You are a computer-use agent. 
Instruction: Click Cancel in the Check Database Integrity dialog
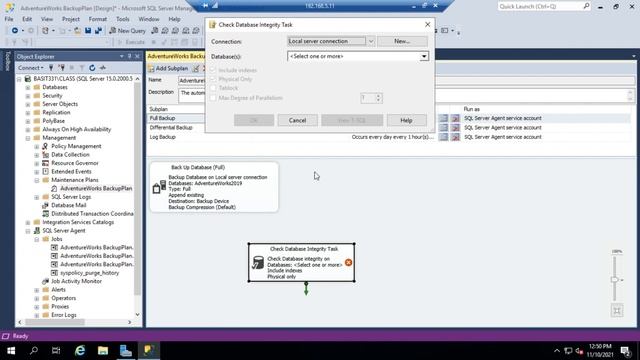(x=297, y=120)
